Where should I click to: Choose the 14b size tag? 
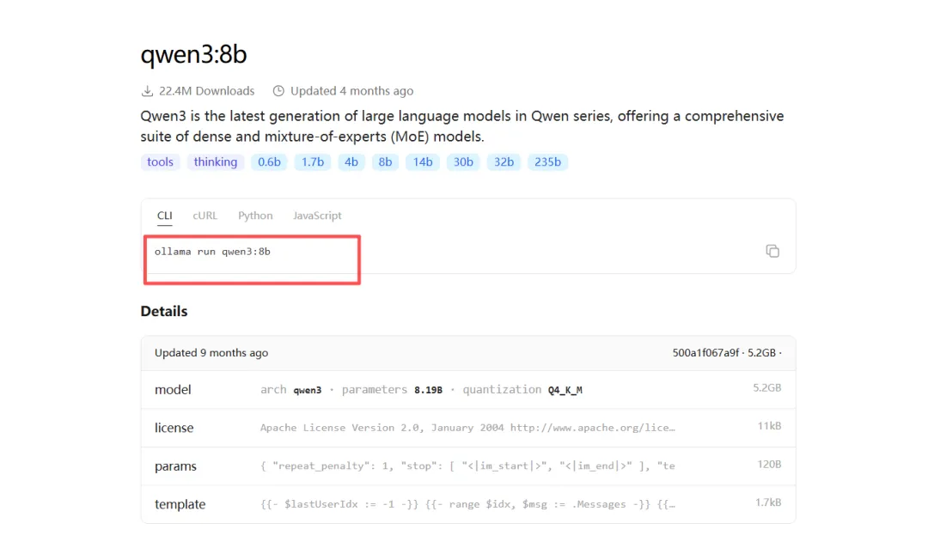[x=423, y=162]
